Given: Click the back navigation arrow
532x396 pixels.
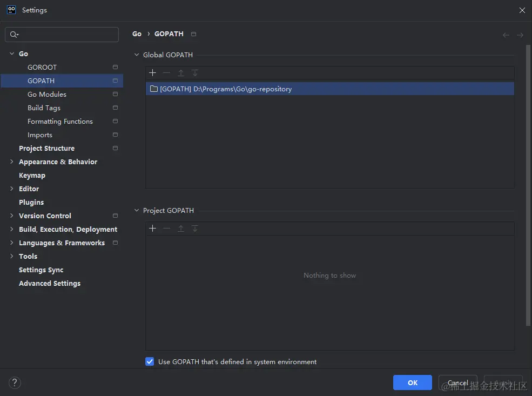Looking at the screenshot, I should (506, 35).
